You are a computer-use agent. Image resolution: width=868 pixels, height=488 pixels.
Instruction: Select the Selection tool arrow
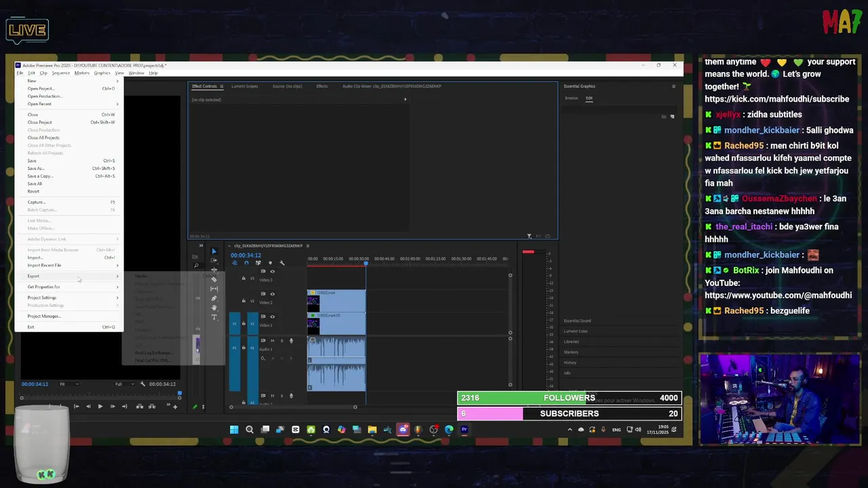[214, 251]
